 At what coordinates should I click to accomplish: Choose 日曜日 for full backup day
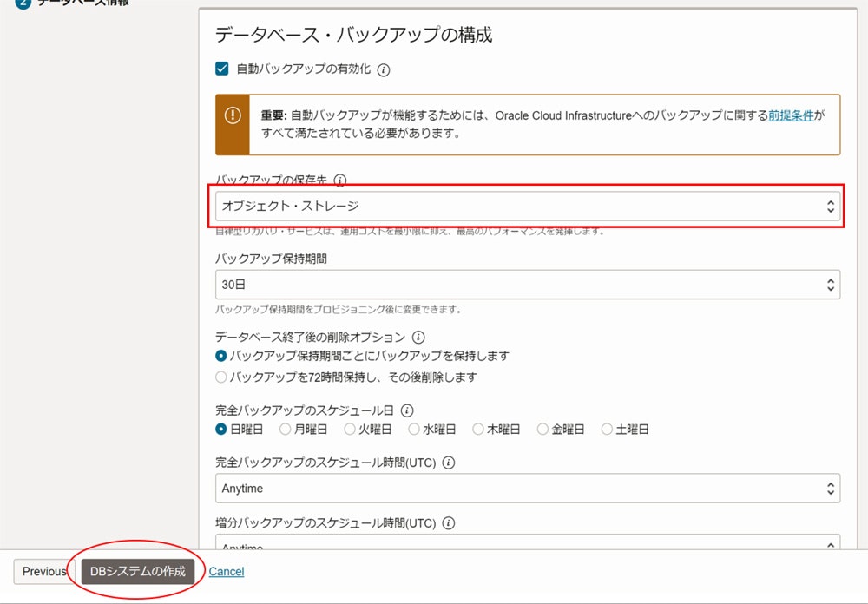[x=220, y=429]
